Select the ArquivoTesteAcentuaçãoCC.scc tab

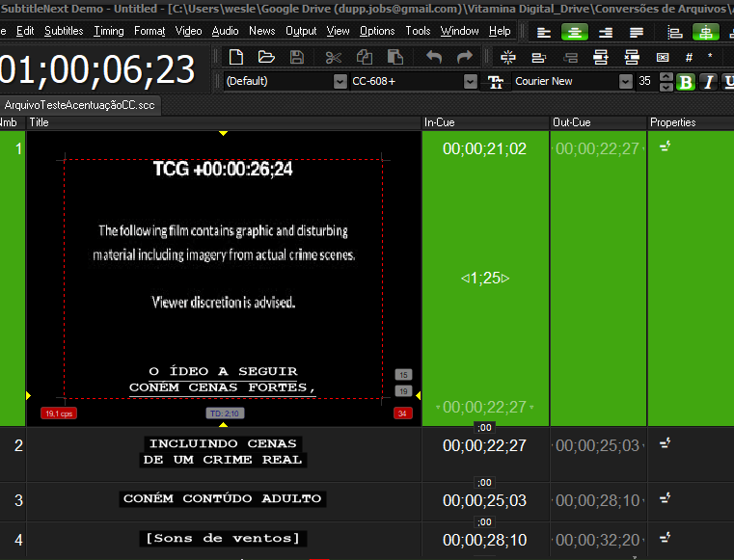(x=80, y=105)
